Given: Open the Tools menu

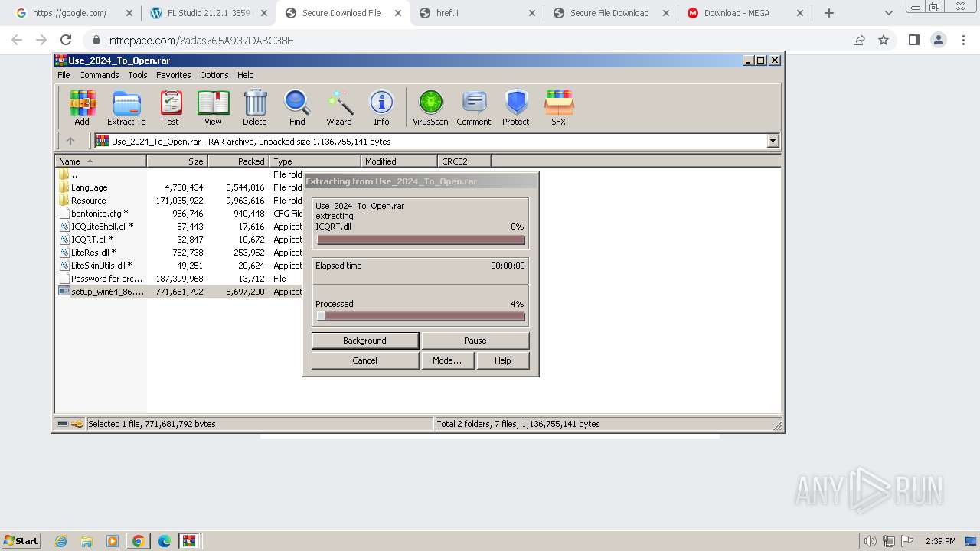Looking at the screenshot, I should click(138, 75).
